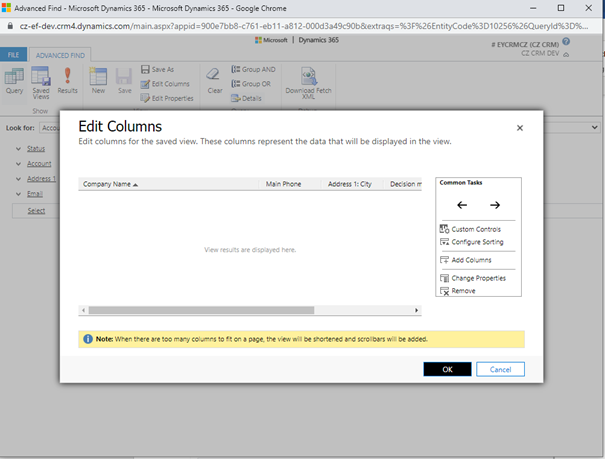
Task: Click the Results ribbon icon
Action: (68, 81)
